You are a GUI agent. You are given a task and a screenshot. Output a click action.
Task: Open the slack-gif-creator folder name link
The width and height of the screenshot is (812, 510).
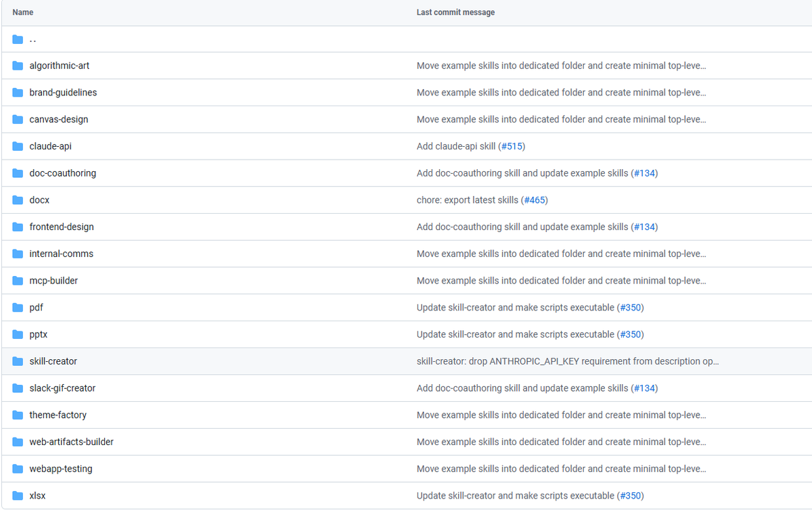pos(62,388)
